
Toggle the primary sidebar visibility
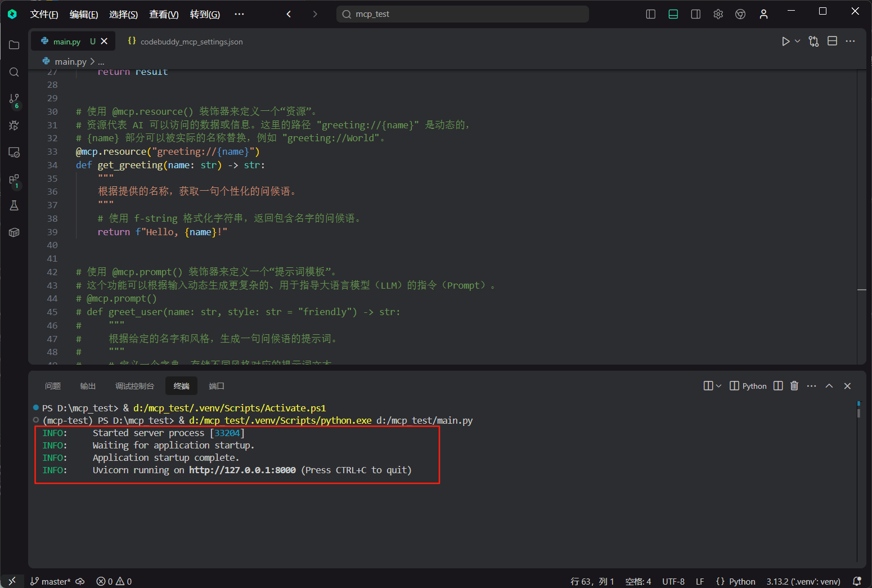point(651,14)
